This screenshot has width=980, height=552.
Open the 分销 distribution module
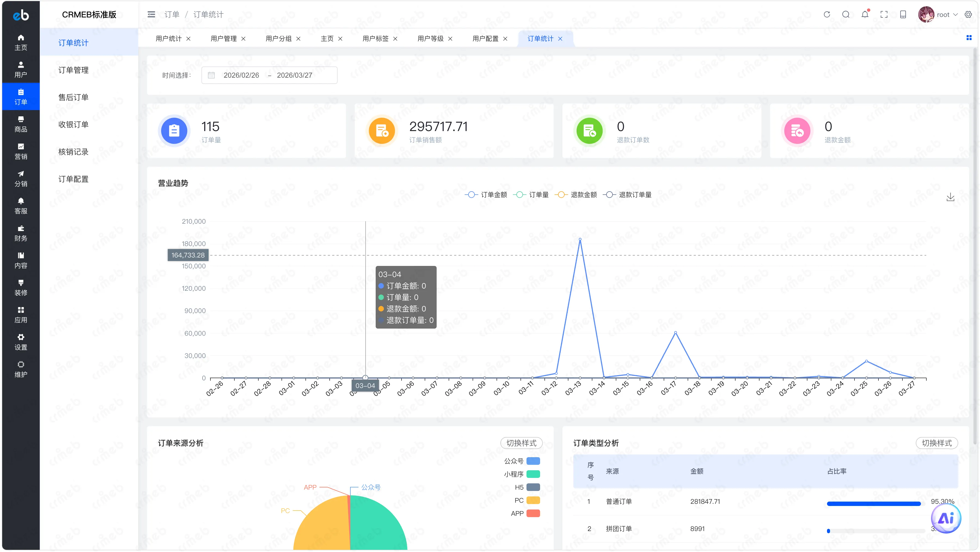click(20, 178)
